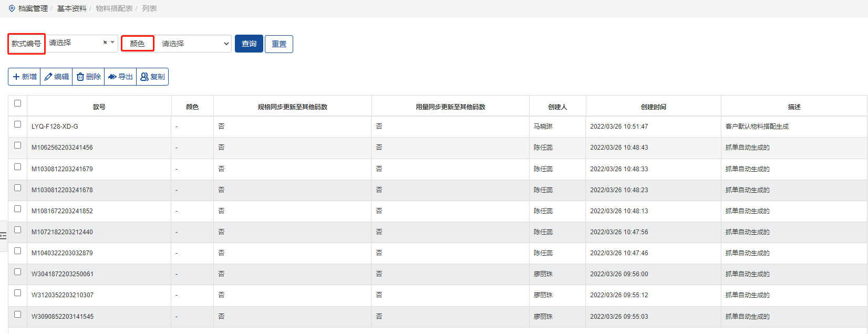Click the 创建时间 column header
Viewport: 868px width, 334px height.
(653, 107)
